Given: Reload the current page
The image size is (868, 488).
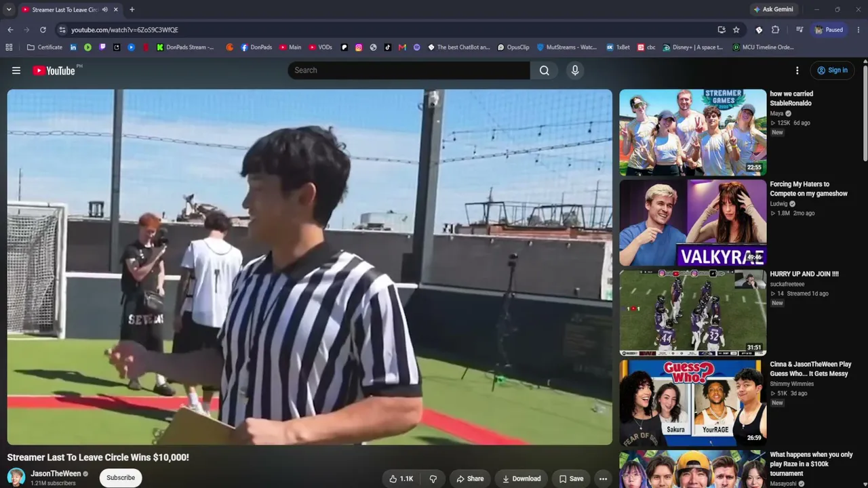Looking at the screenshot, I should [43, 30].
